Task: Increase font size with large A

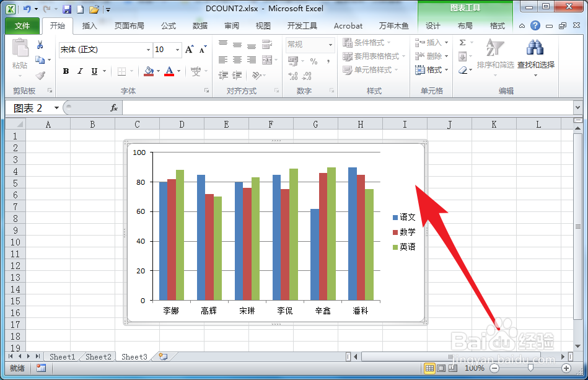Action: coord(190,50)
